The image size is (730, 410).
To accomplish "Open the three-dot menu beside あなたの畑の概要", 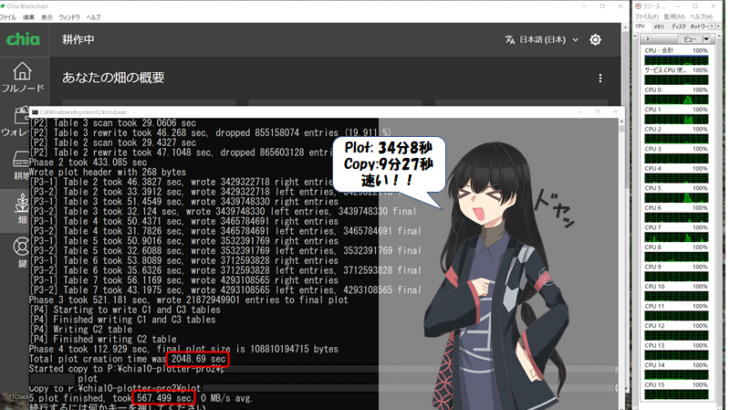I will click(600, 78).
